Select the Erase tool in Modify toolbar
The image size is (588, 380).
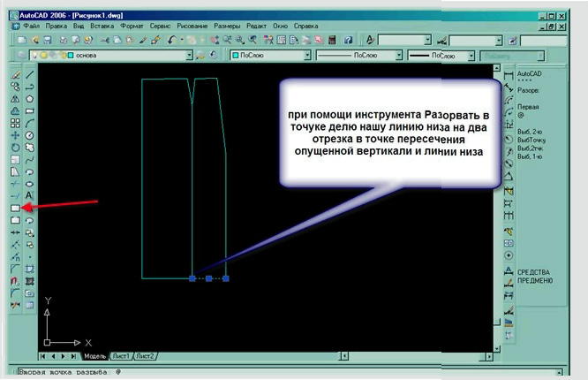point(14,75)
